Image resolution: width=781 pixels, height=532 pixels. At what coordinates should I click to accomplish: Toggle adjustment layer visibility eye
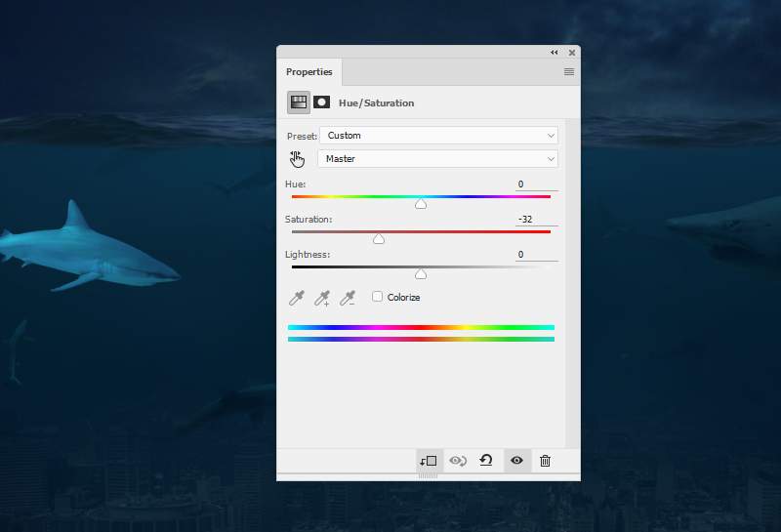516,461
